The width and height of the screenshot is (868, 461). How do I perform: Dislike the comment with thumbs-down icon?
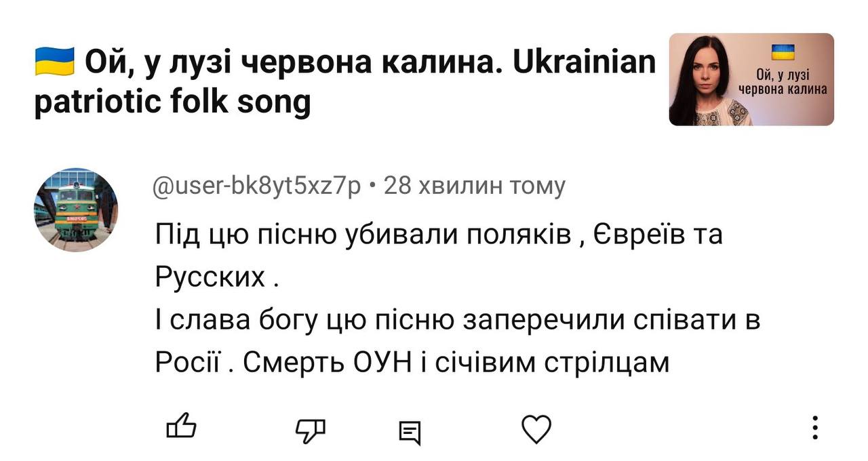click(x=311, y=428)
